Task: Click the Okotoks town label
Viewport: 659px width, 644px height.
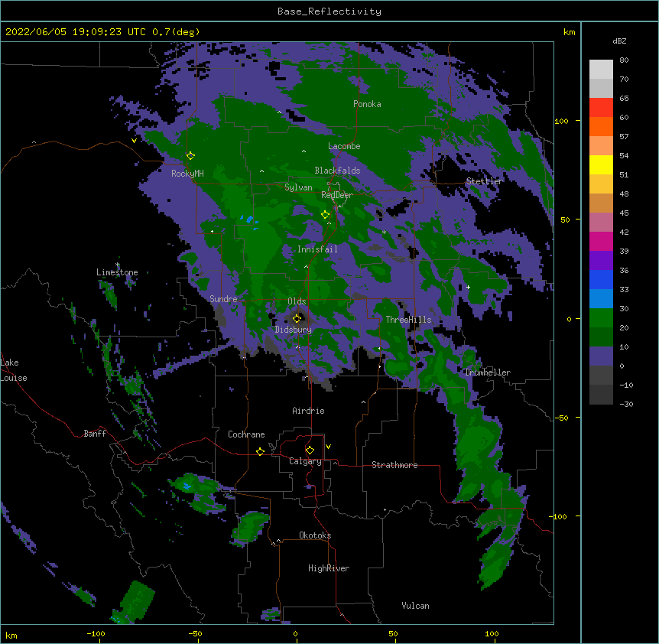Action: (315, 535)
